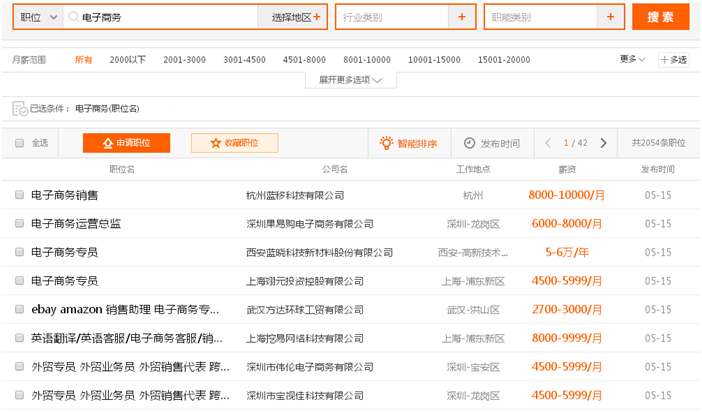Select the 8001-10000 salary filter
The width and height of the screenshot is (702, 413).
point(367,60)
